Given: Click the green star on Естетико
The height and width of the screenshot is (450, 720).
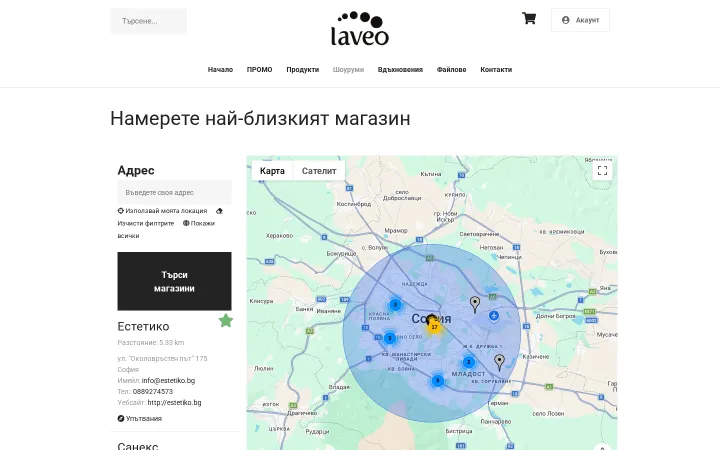Looking at the screenshot, I should [225, 321].
